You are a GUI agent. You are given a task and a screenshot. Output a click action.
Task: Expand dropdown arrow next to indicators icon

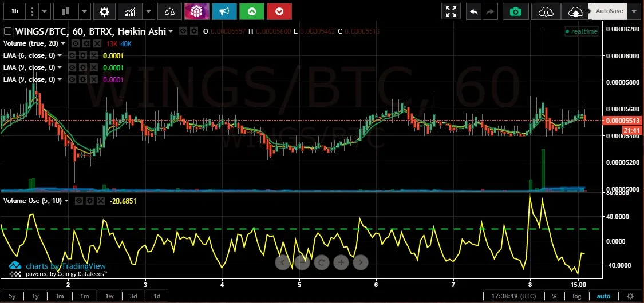(x=149, y=11)
